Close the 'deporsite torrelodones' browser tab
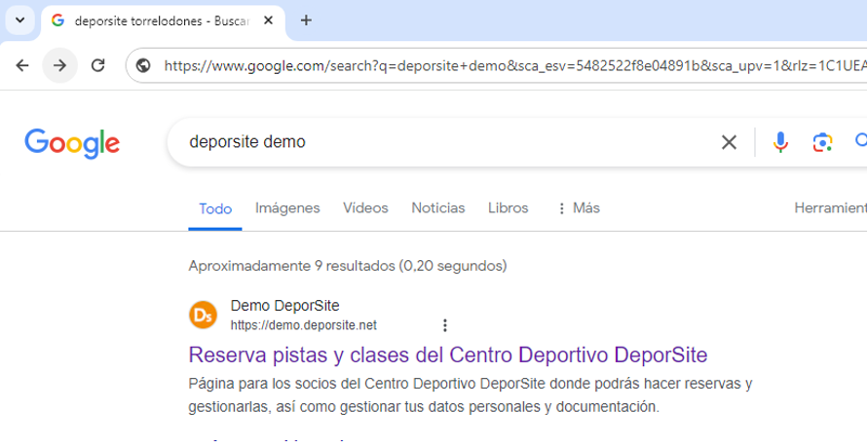The image size is (868, 448). [268, 21]
